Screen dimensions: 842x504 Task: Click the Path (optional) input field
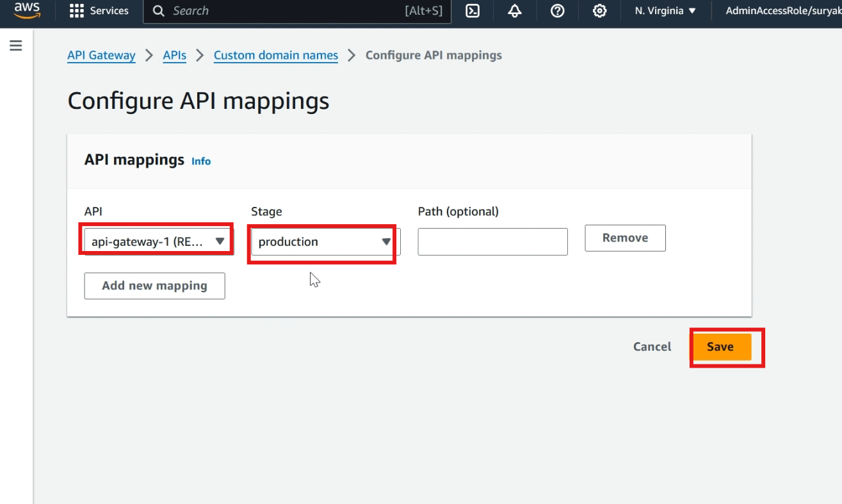(x=492, y=241)
